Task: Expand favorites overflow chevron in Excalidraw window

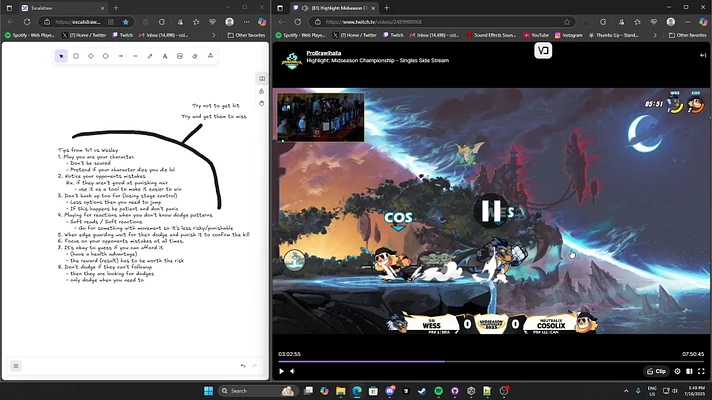Action: pyautogui.click(x=214, y=35)
